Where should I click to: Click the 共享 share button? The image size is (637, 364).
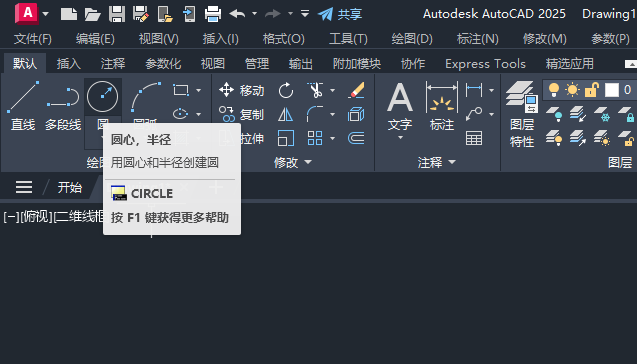340,14
